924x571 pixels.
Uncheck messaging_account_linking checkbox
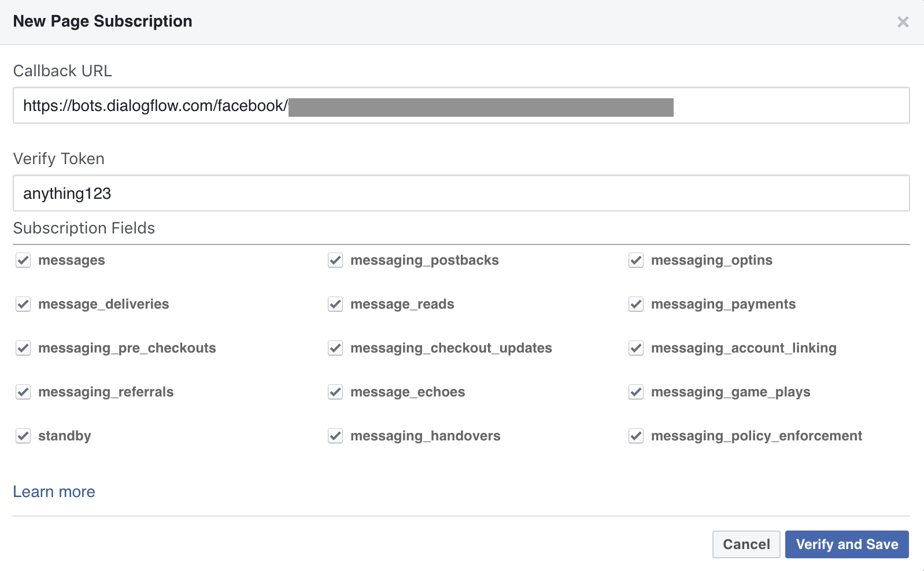[x=636, y=348]
